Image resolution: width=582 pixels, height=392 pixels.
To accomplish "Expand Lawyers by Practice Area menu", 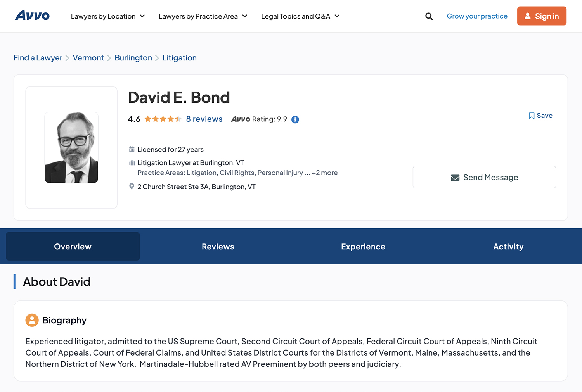I will (x=203, y=16).
